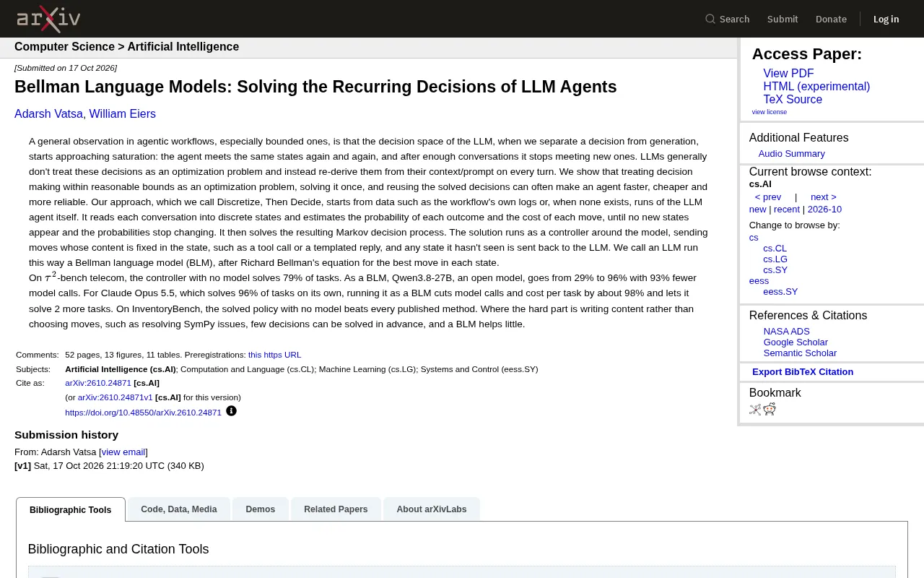Download the TeX Source
Viewport: 924px width, 578px height.
click(x=793, y=100)
